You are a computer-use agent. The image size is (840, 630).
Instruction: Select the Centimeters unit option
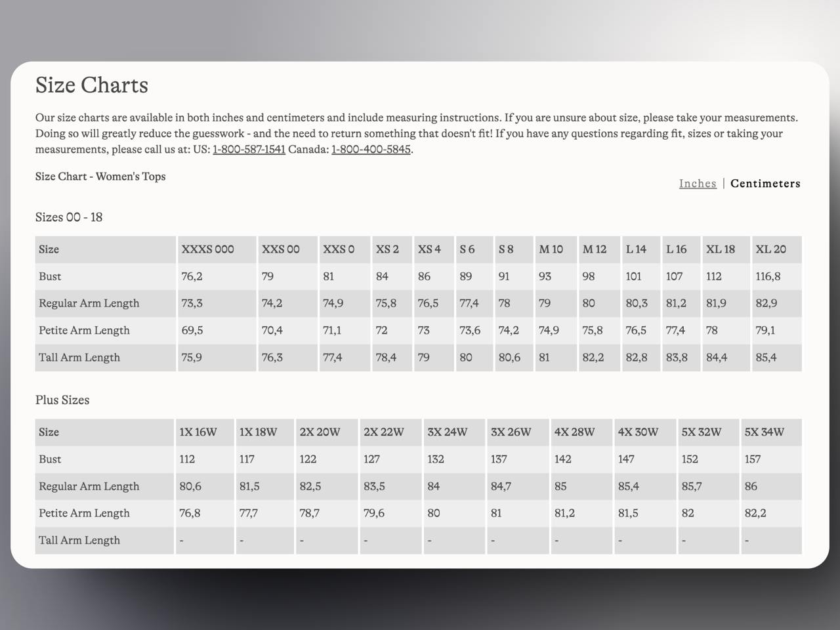[765, 184]
